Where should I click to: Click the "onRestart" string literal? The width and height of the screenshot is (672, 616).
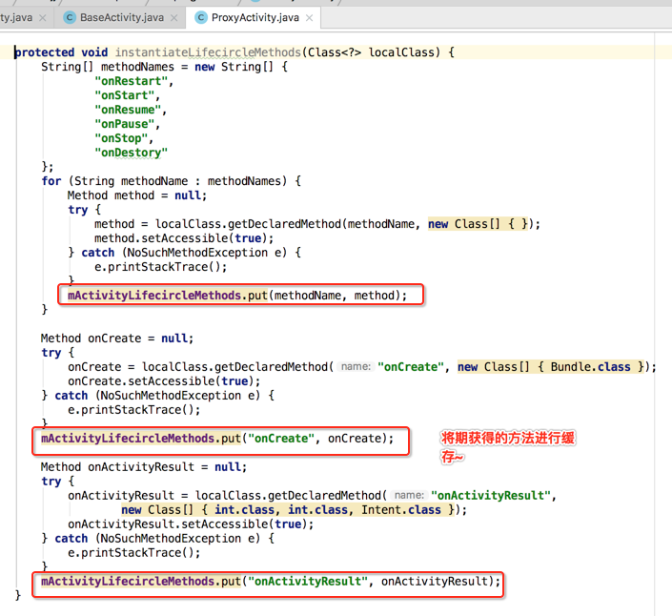tap(132, 81)
